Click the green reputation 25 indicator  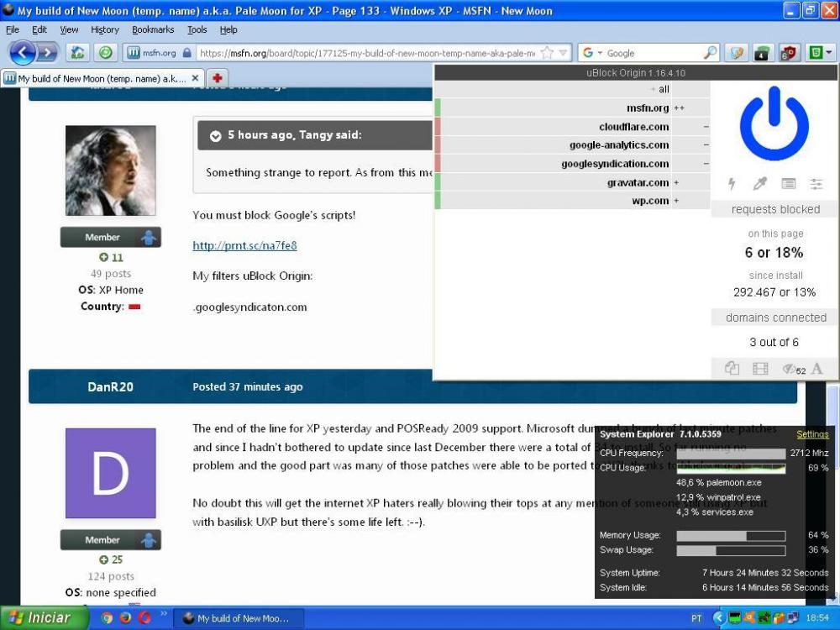tap(111, 559)
